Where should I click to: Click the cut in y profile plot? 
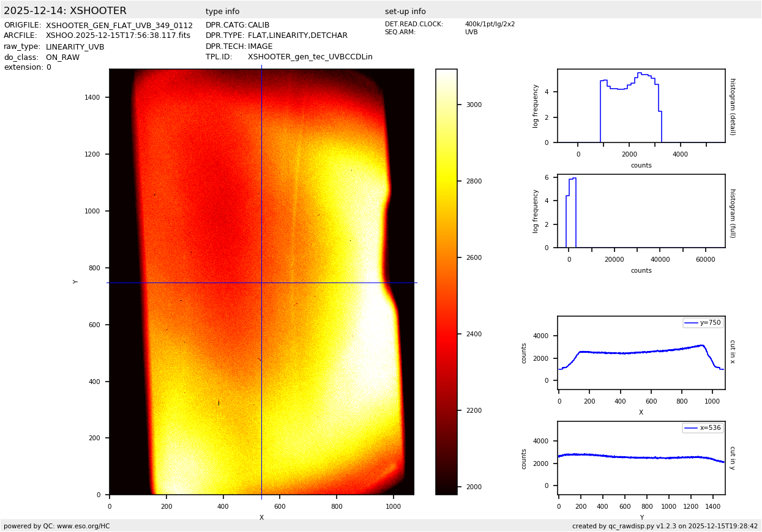pyautogui.click(x=641, y=458)
